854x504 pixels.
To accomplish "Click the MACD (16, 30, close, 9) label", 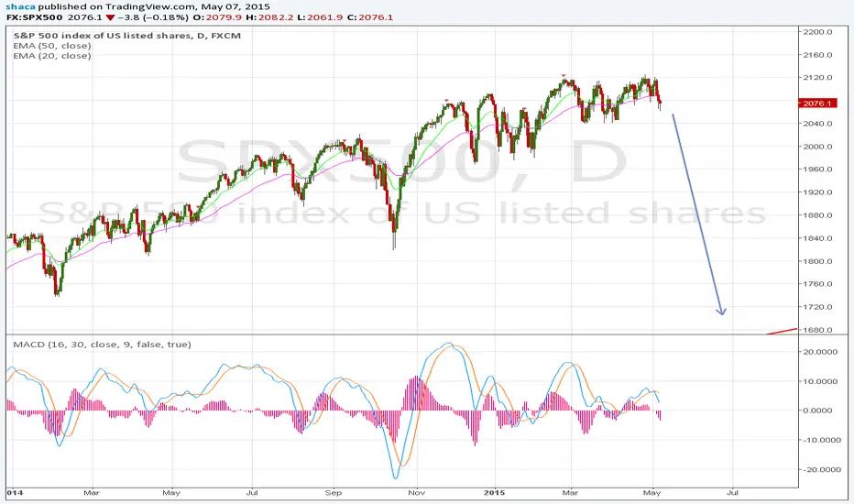I will [x=102, y=345].
